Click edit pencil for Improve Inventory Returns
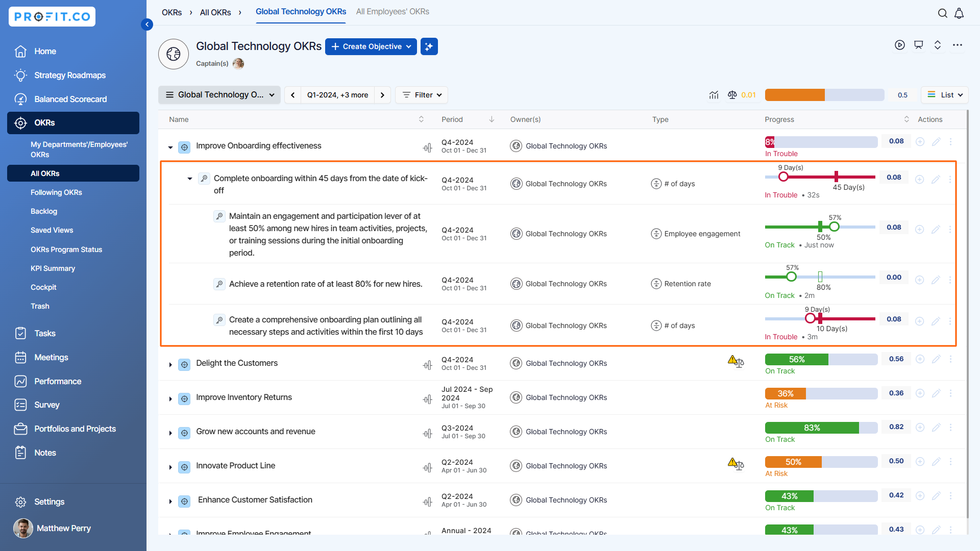Viewport: 980px width, 551px height. point(936,393)
